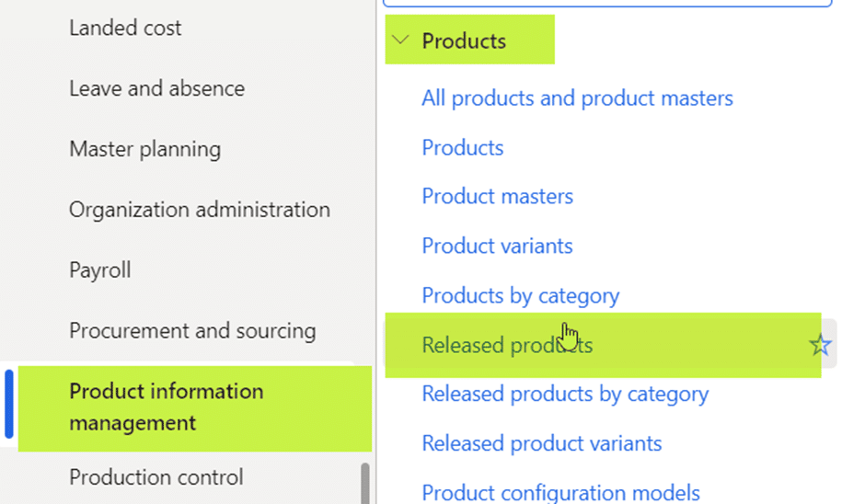Open Product masters page
Screen dimensions: 865x504
497,196
